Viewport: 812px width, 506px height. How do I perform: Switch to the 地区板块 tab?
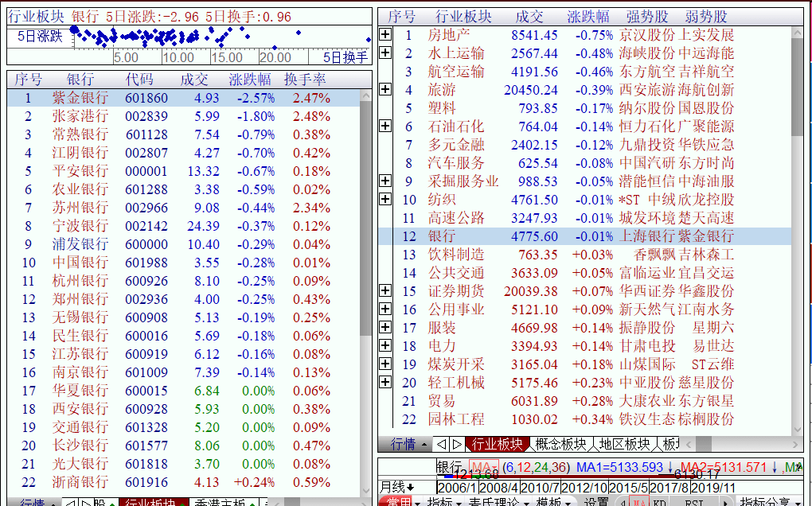(x=625, y=444)
